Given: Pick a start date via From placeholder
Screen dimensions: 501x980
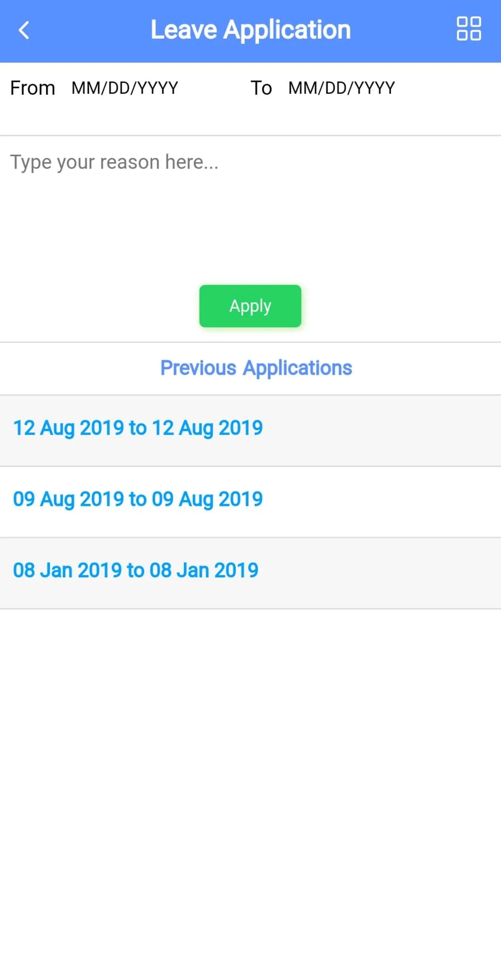Looking at the screenshot, I should [x=125, y=88].
